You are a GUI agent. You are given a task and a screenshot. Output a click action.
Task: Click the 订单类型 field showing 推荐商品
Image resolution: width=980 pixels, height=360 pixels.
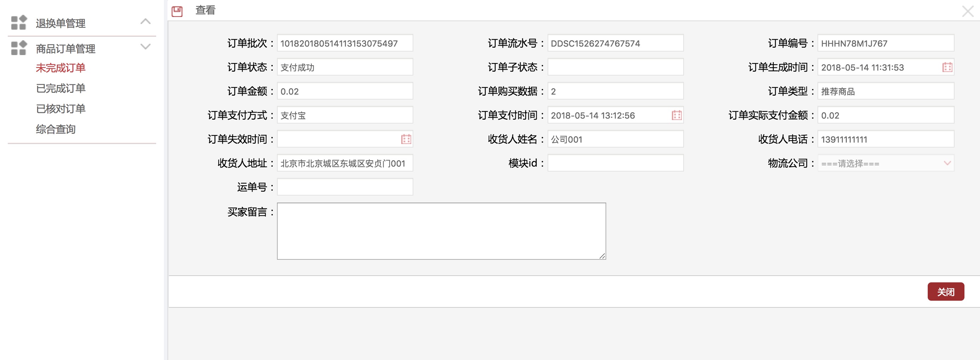pyautogui.click(x=886, y=91)
